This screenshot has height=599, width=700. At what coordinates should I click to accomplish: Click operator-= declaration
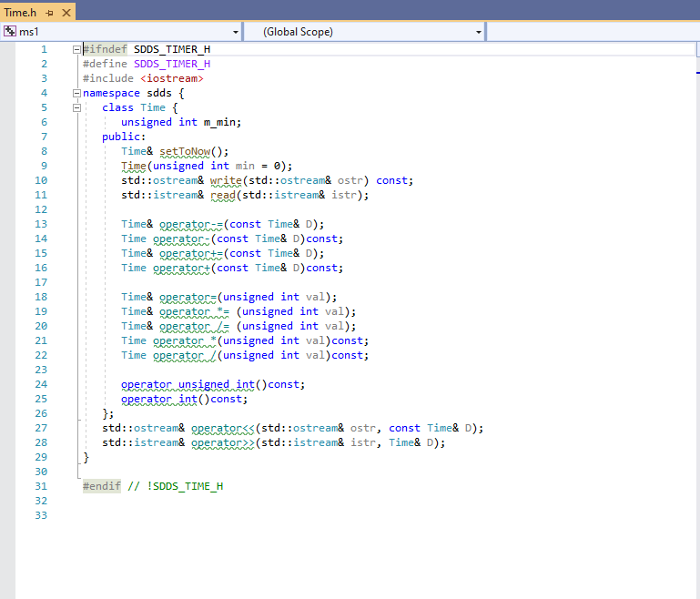coord(190,224)
